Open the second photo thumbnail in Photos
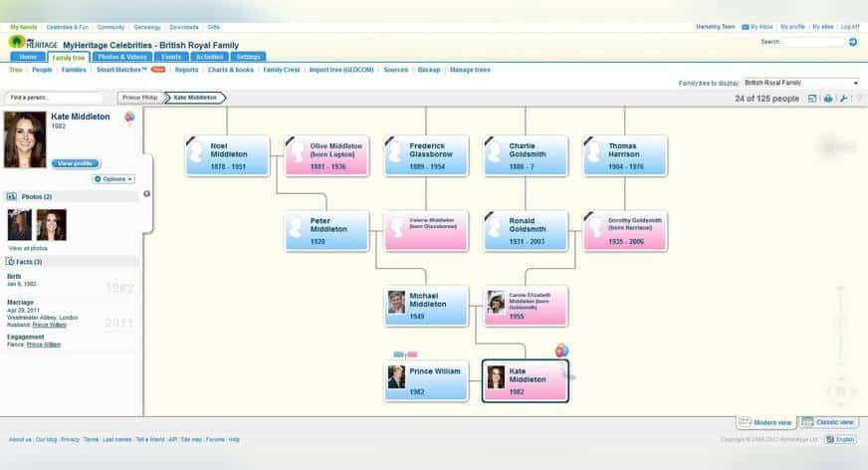 [52, 225]
